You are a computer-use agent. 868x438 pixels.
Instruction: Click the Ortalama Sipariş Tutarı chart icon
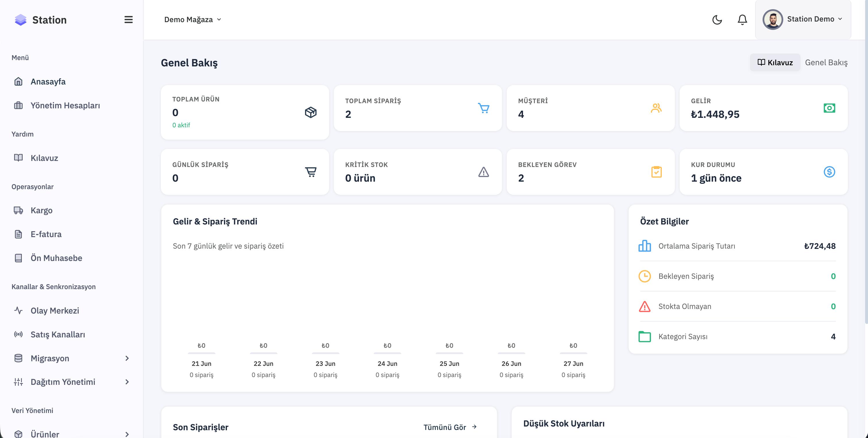point(645,246)
